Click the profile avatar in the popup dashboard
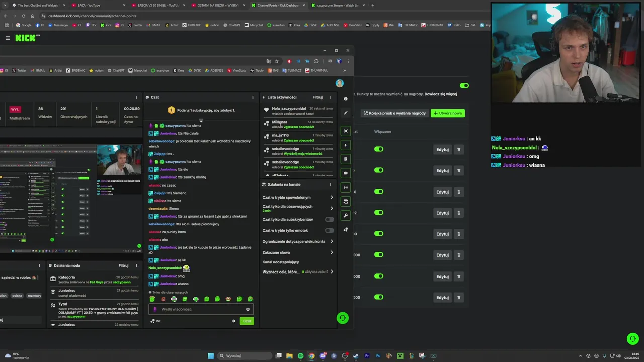Viewport: 644px width, 362px height. (x=340, y=83)
